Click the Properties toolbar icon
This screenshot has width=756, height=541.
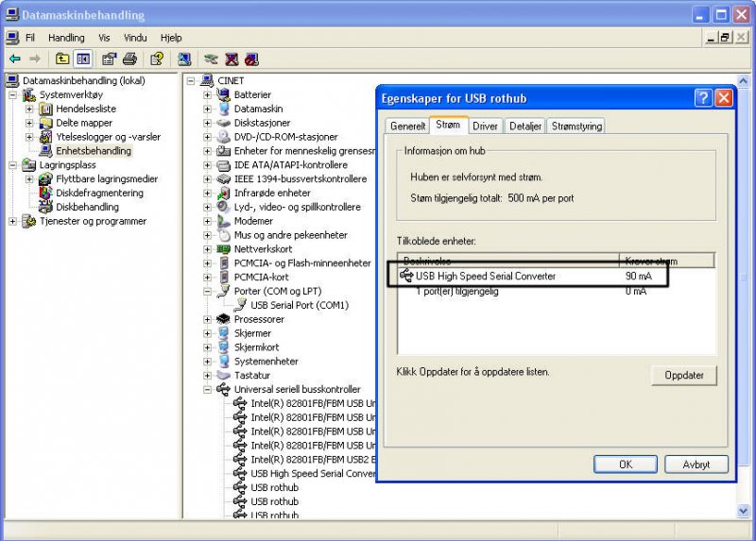tap(110, 59)
